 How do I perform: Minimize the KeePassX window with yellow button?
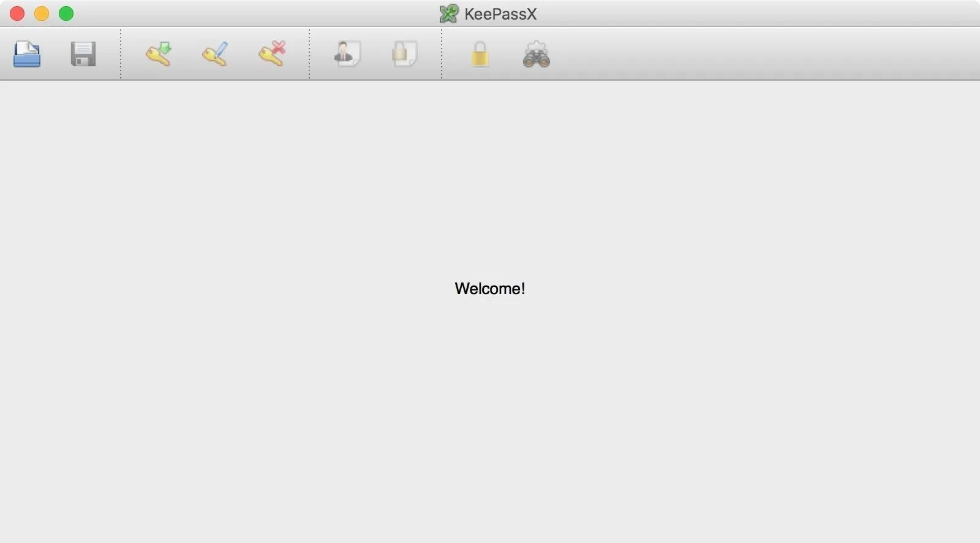(42, 13)
